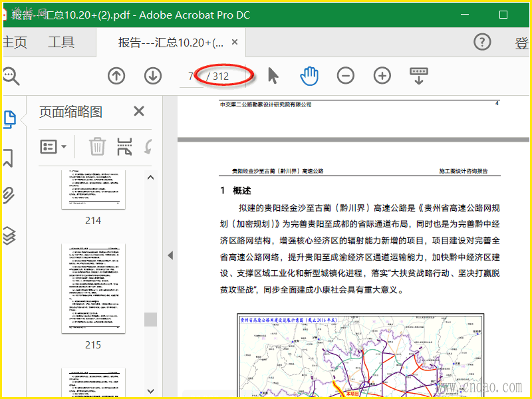The height and width of the screenshot is (399, 532).
Task: Click the current page number field
Action: pos(191,76)
